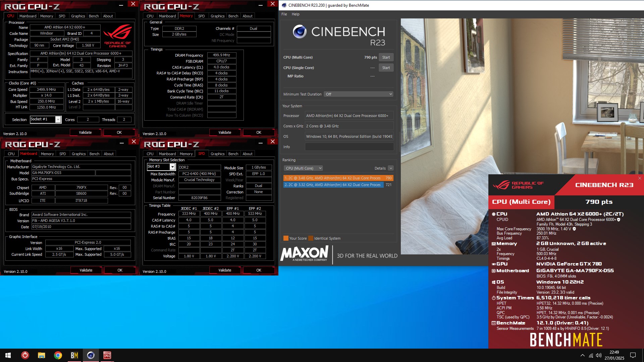Image resolution: width=644 pixels, height=362 pixels.
Task: Open About tab in SPD window
Action: (248, 154)
